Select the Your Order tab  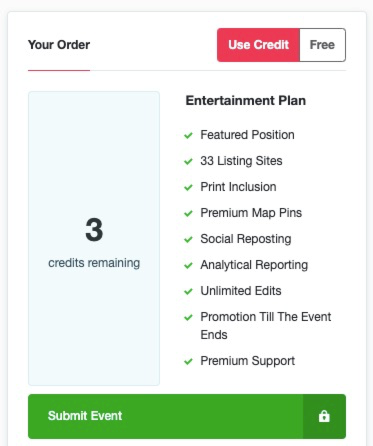click(59, 45)
